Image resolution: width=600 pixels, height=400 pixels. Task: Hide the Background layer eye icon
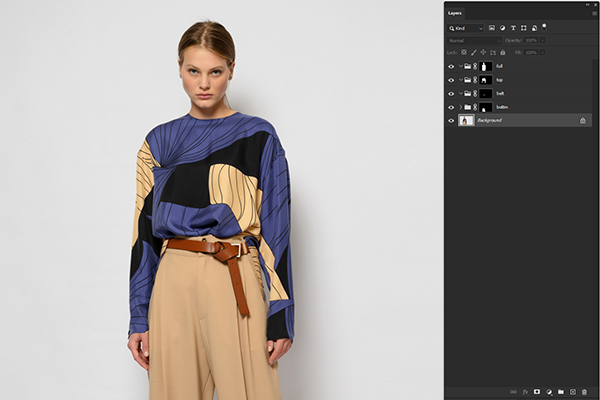coord(451,120)
